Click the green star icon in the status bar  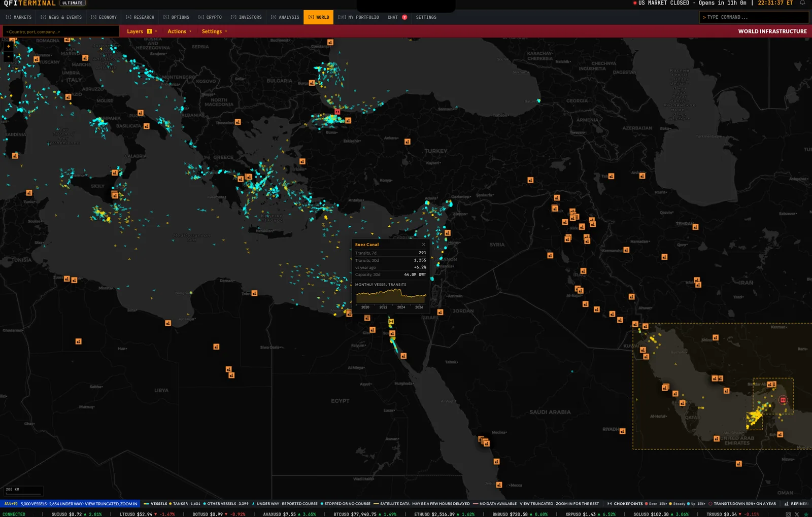806,514
